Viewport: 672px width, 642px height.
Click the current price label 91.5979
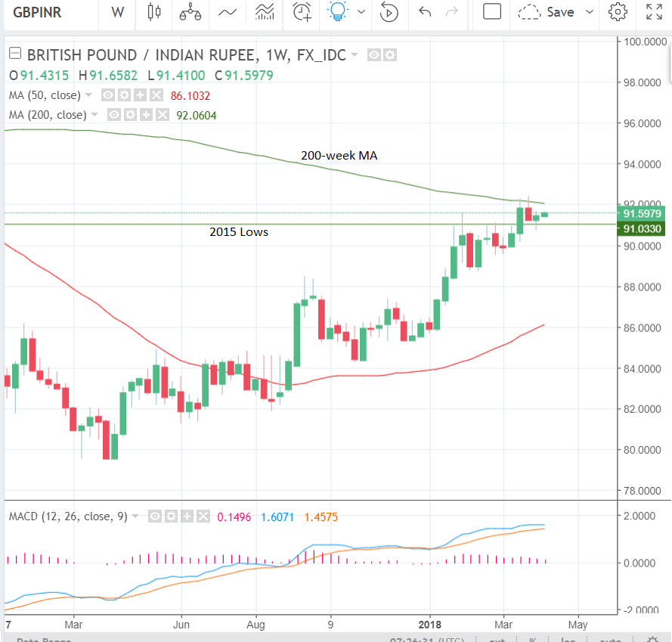[x=641, y=213]
